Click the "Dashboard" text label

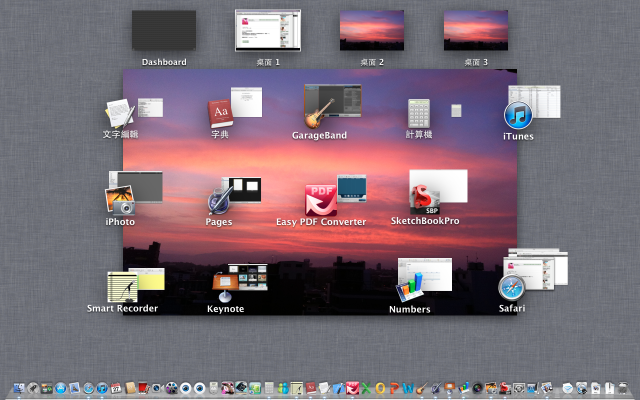tap(164, 62)
